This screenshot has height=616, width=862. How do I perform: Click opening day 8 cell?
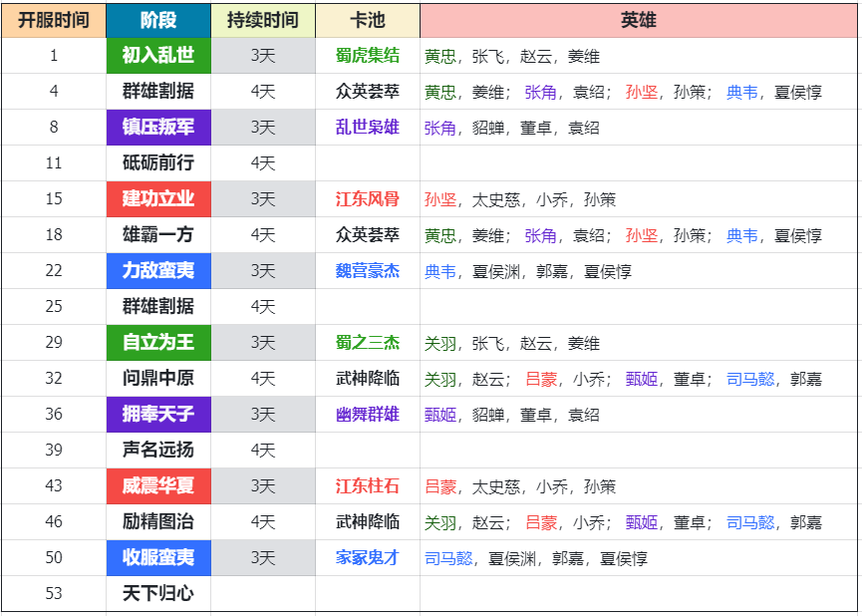(54, 127)
